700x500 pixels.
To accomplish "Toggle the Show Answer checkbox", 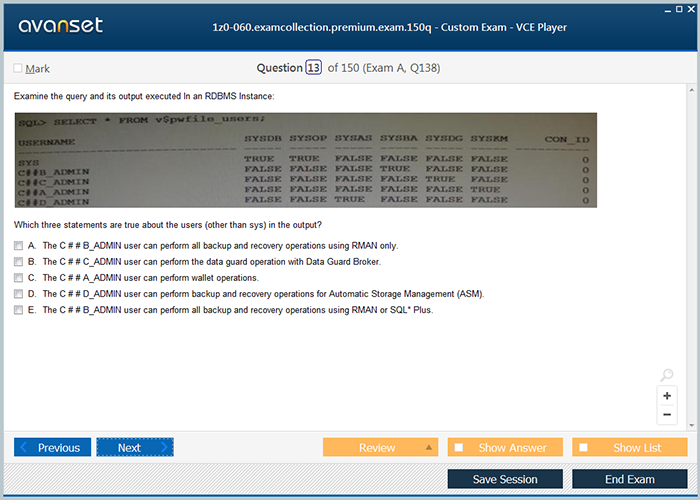I will (x=459, y=447).
